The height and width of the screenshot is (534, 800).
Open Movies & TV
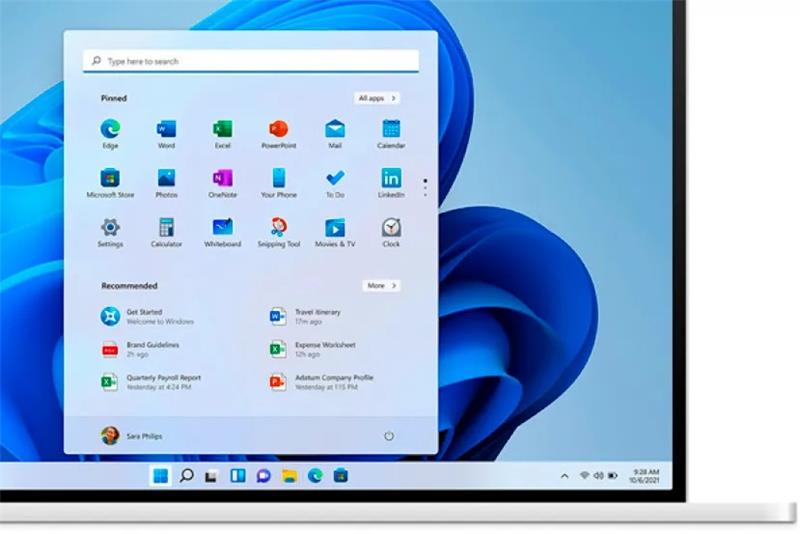[x=335, y=233]
